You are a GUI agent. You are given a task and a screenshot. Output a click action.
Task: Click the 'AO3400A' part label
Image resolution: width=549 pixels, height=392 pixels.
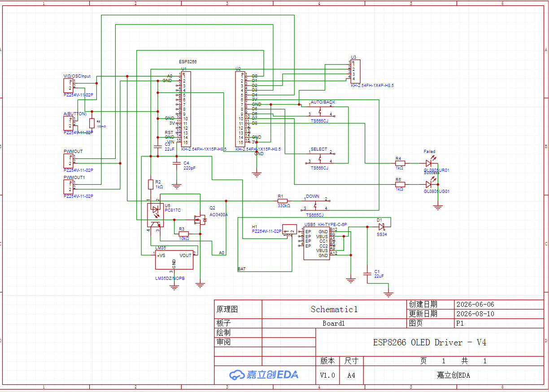click(219, 215)
